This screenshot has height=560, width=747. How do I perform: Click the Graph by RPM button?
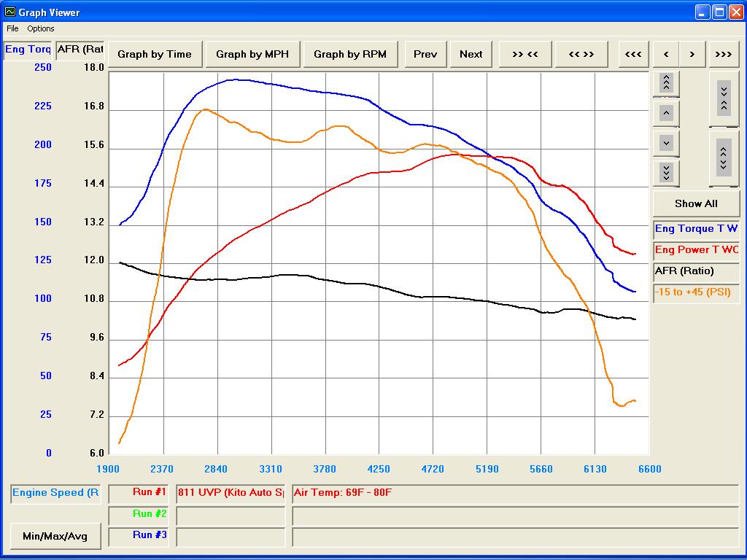pyautogui.click(x=350, y=54)
